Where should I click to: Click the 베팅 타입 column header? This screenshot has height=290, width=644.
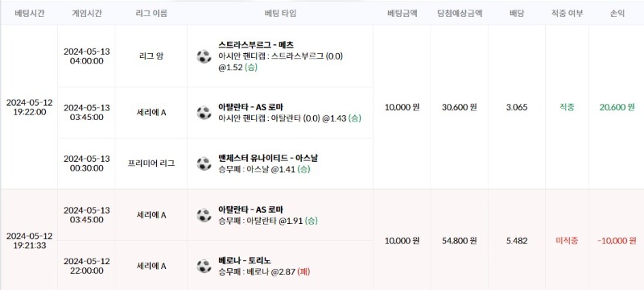pyautogui.click(x=280, y=13)
